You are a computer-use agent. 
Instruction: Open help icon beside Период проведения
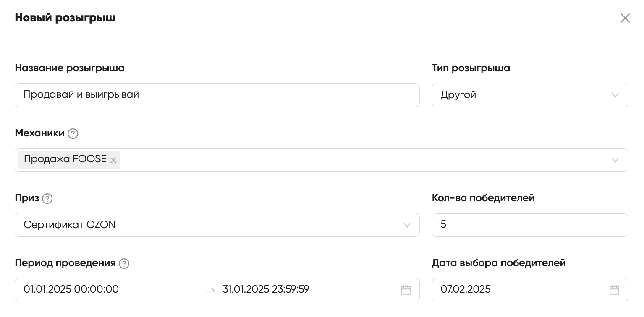[x=124, y=263]
